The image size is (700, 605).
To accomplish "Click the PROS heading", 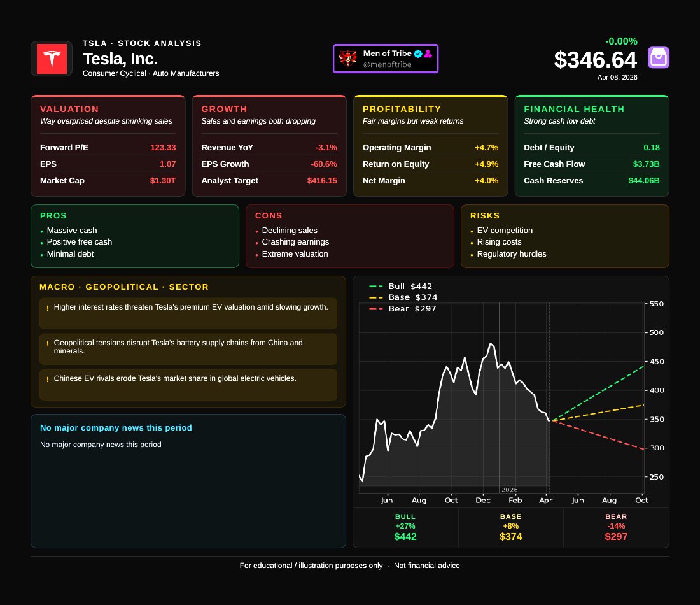I will tap(53, 215).
